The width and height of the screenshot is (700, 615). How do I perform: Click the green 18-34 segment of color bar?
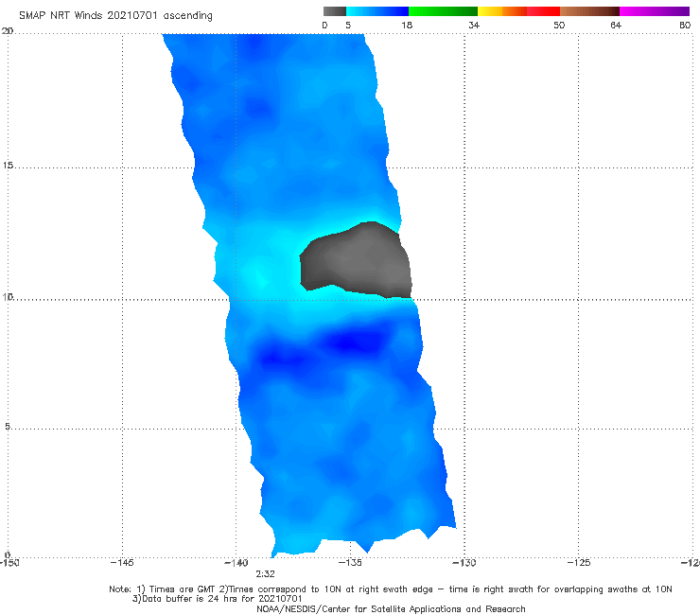pos(443,11)
